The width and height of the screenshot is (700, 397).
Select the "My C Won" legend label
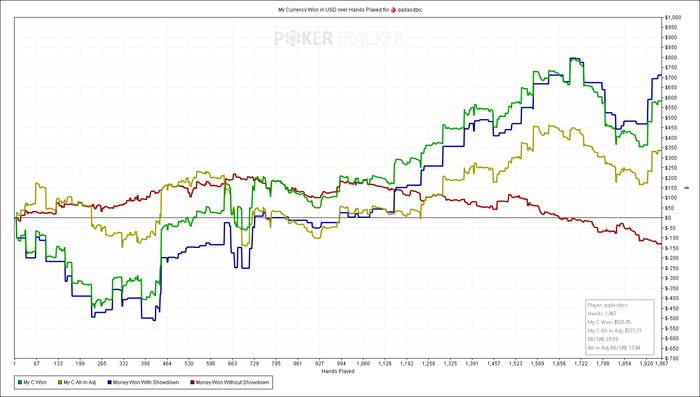point(35,382)
